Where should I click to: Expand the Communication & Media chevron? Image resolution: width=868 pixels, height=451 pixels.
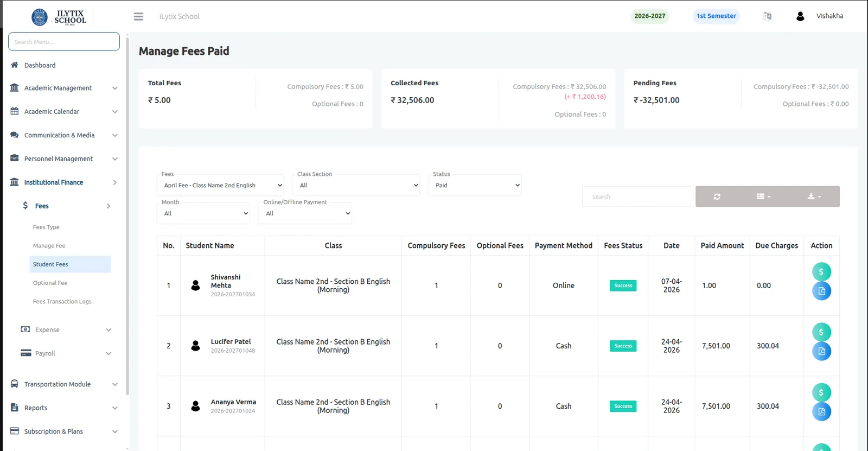point(115,135)
